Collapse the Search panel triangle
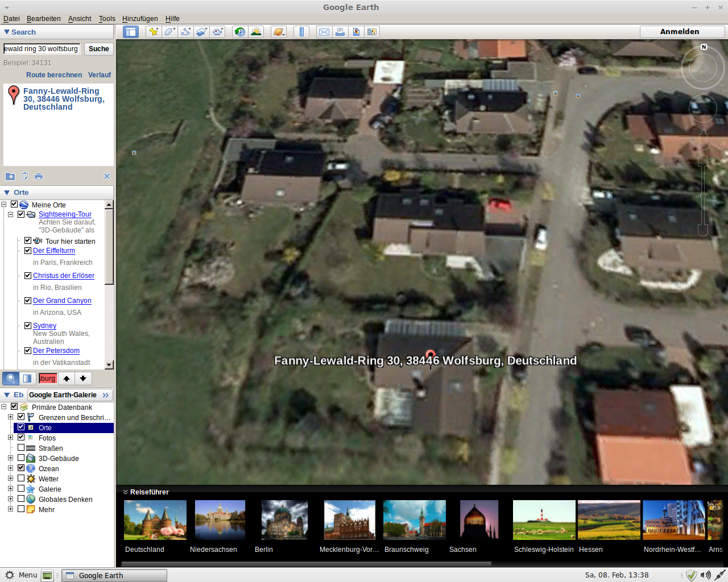 [7, 32]
